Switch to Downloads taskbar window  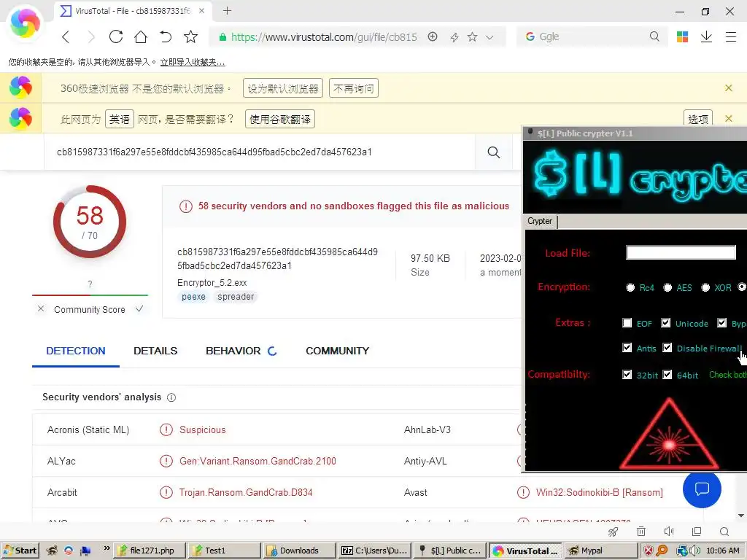[298, 551]
